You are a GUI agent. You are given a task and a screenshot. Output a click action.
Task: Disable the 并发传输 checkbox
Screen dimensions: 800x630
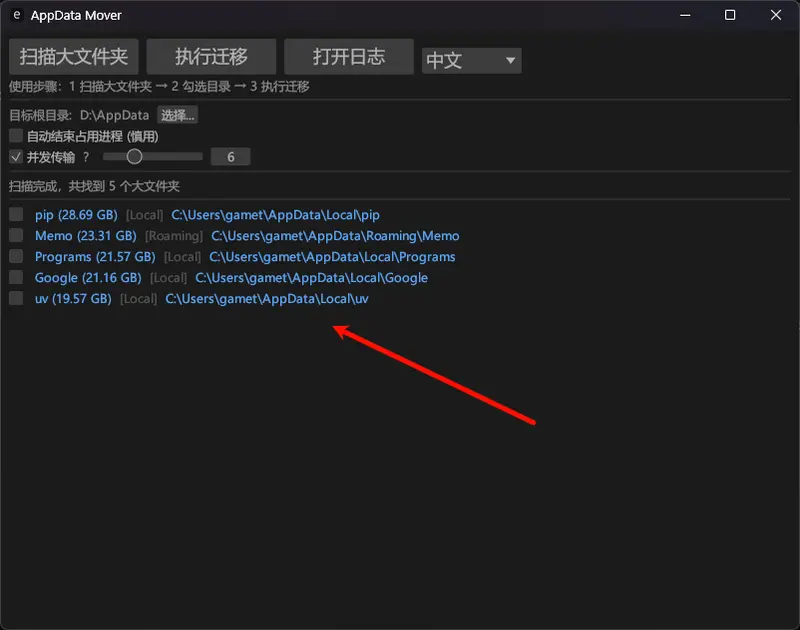tap(15, 156)
